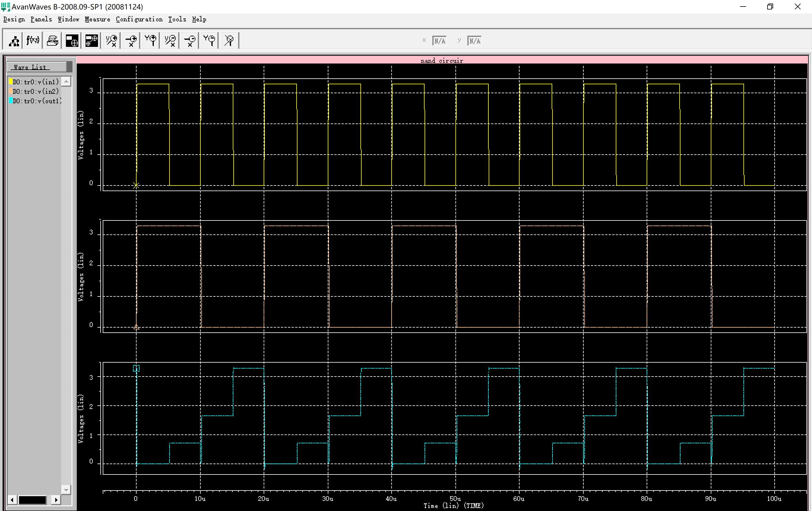Open the design hierarchy browser tool

[13, 40]
